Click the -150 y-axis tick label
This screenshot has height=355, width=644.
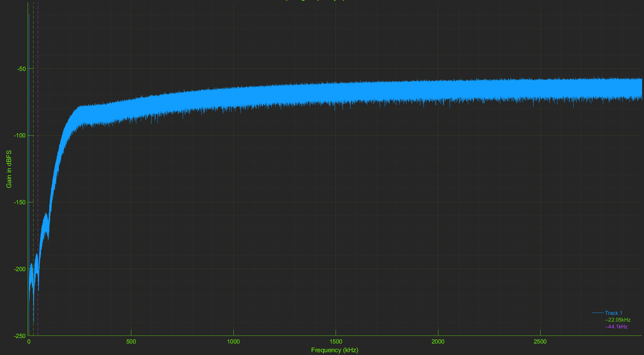[20, 202]
